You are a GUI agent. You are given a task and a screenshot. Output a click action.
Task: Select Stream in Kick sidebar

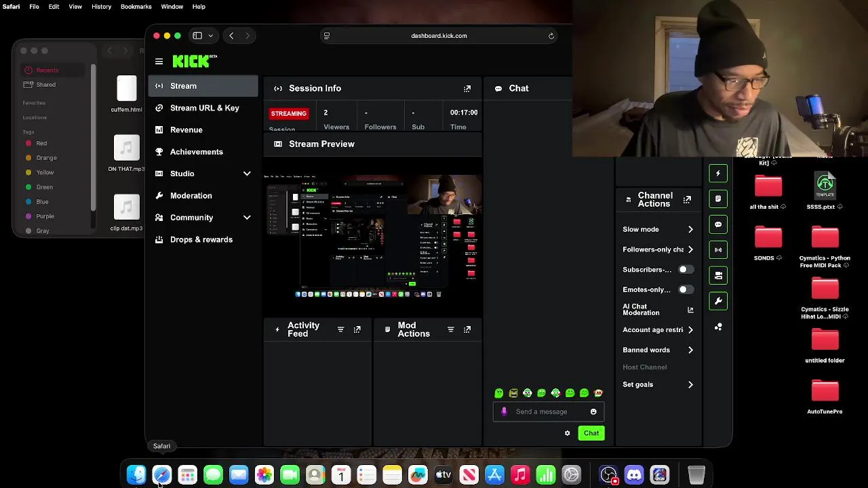[x=203, y=86]
